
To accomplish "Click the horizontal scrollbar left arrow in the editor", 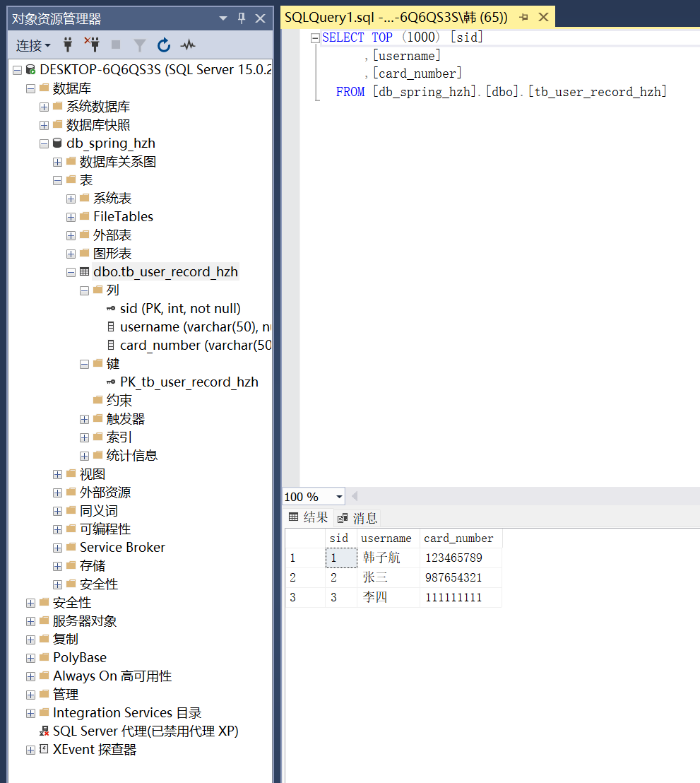I will (355, 496).
